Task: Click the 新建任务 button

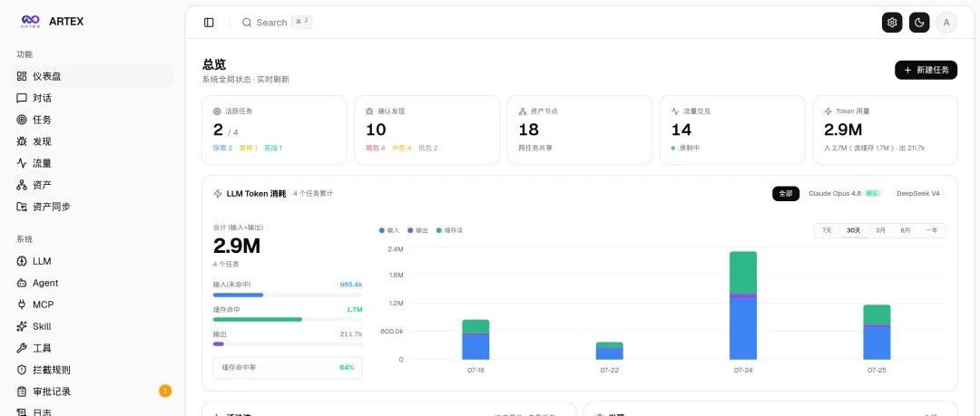Action: (x=926, y=70)
